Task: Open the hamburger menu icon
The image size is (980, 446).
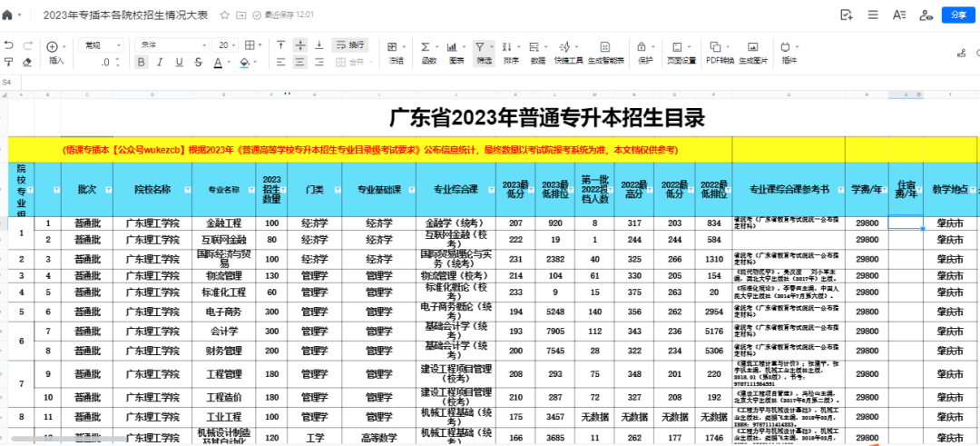Action: 873,15
